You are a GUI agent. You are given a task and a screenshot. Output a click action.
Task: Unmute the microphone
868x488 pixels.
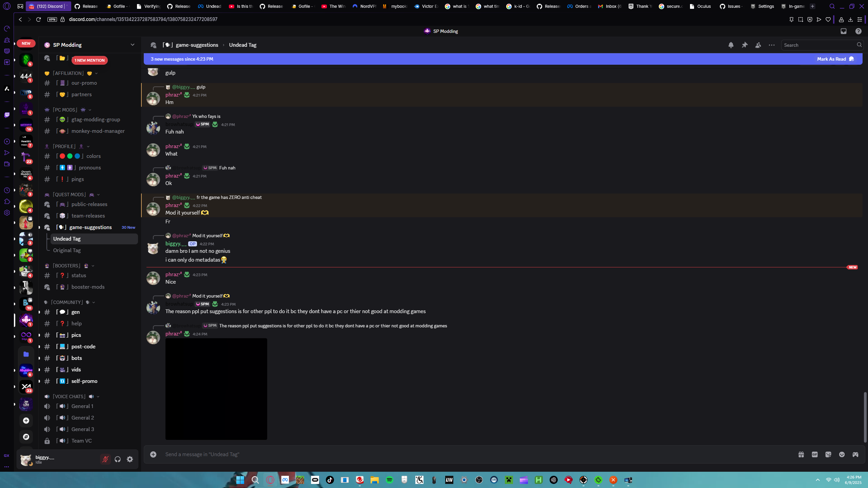105,459
